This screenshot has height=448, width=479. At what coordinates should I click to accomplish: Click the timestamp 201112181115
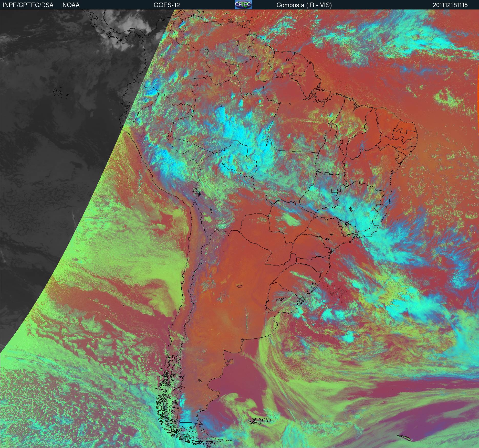pos(450,5)
